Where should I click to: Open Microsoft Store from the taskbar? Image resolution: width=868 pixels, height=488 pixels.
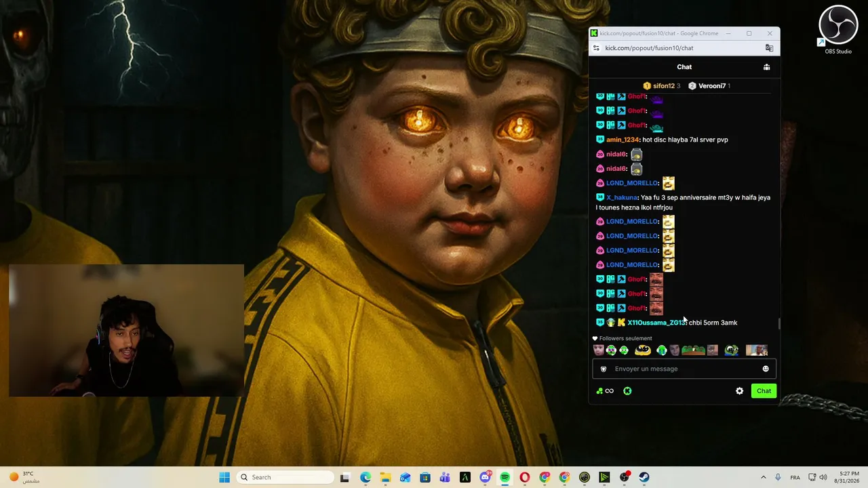425,477
